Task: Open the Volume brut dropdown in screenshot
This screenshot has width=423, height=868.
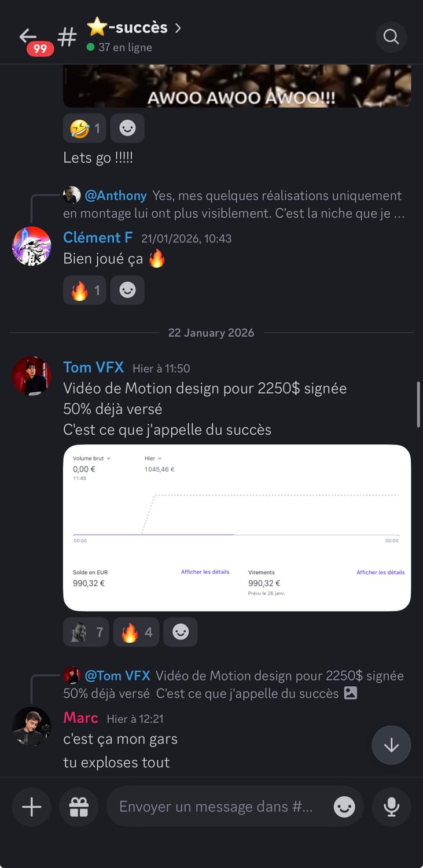Action: [x=91, y=458]
